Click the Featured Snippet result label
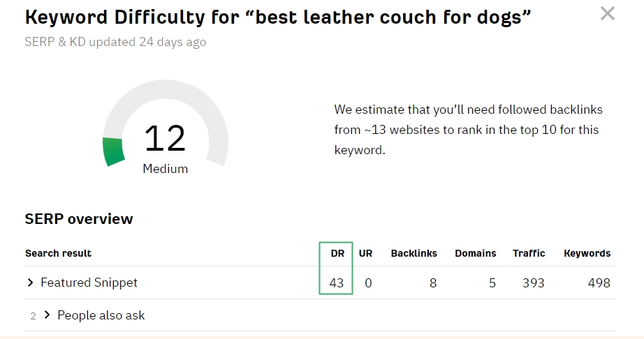This screenshot has width=644, height=339. coord(89,282)
